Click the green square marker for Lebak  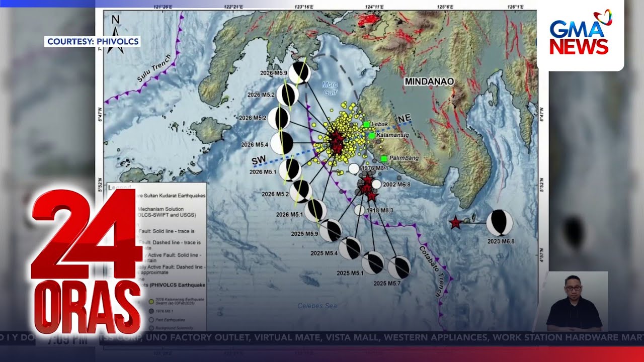[366, 124]
